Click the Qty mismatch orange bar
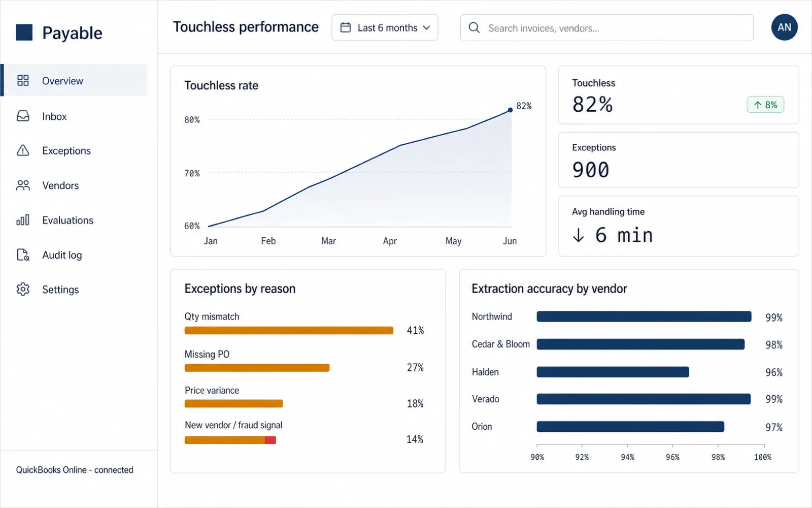The image size is (812, 508). point(289,331)
